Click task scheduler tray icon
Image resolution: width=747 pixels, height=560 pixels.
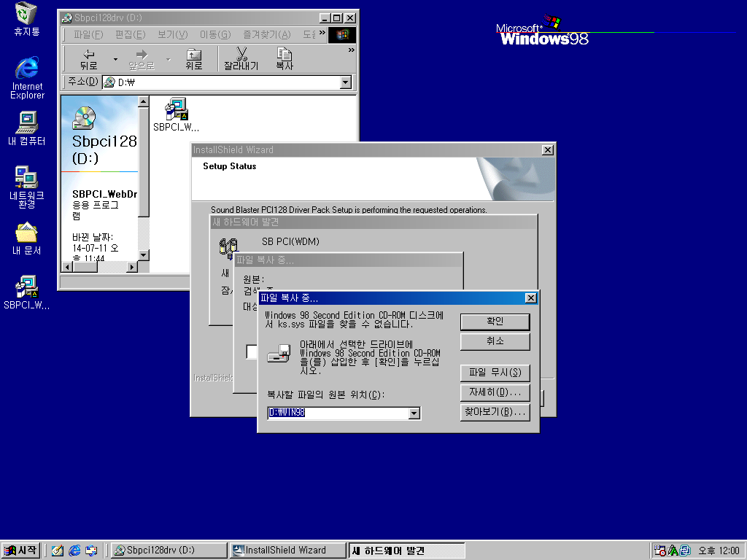point(659,551)
